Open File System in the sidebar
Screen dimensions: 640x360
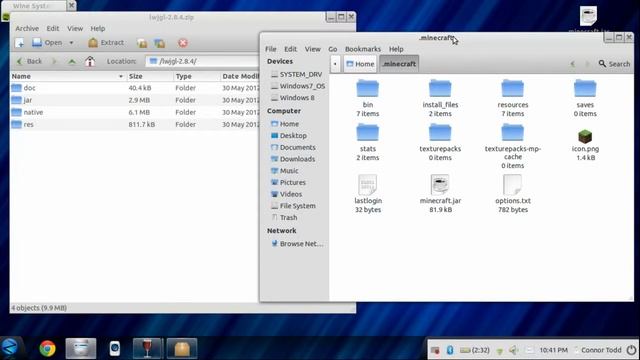tap(293, 206)
